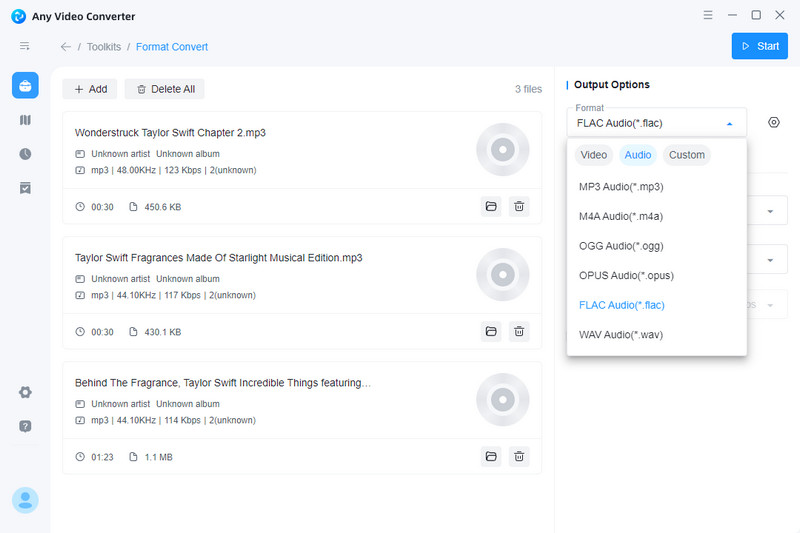This screenshot has height=533, width=800.
Task: Open the history clock icon in sidebar
Action: 25,154
